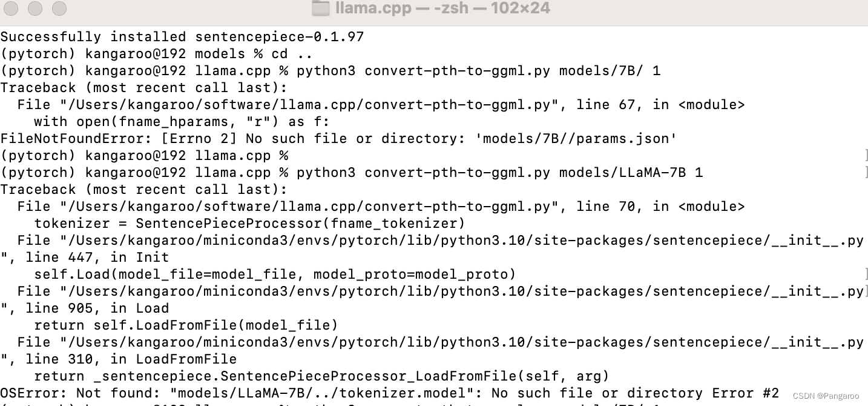The height and width of the screenshot is (406, 868).
Task: Click the OSError: Not found message
Action: tap(389, 393)
